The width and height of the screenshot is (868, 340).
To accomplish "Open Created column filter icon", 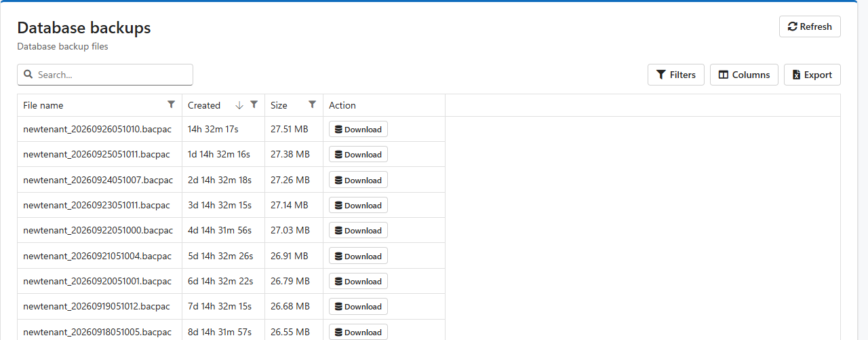I will 254,105.
